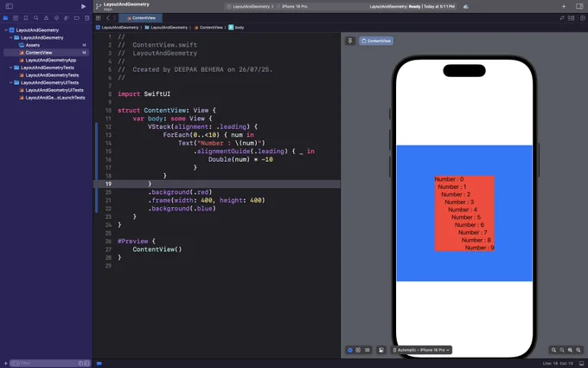This screenshot has width=588, height=368.
Task: Zoom out the preview canvas
Action: pos(553,350)
